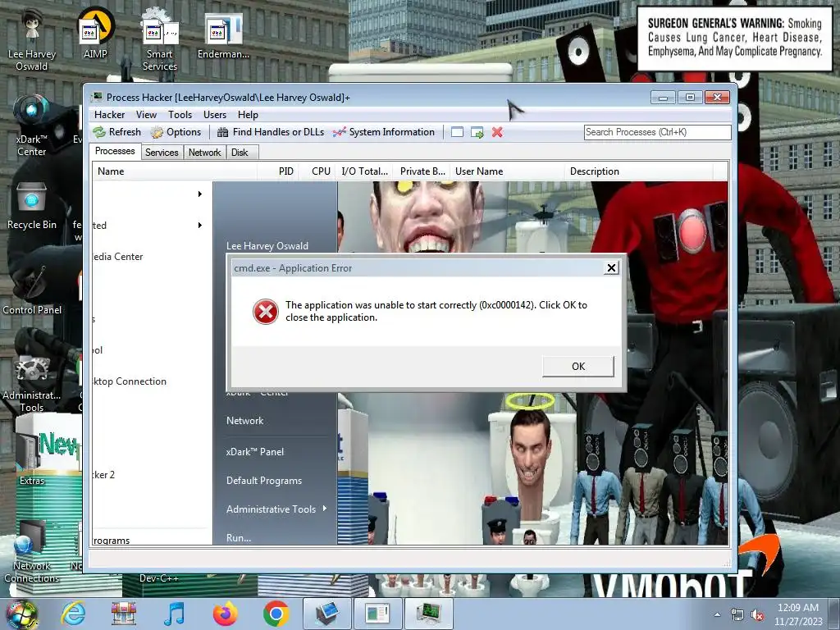Open the View menu
Image resolution: width=840 pixels, height=630 pixels.
[x=146, y=115]
